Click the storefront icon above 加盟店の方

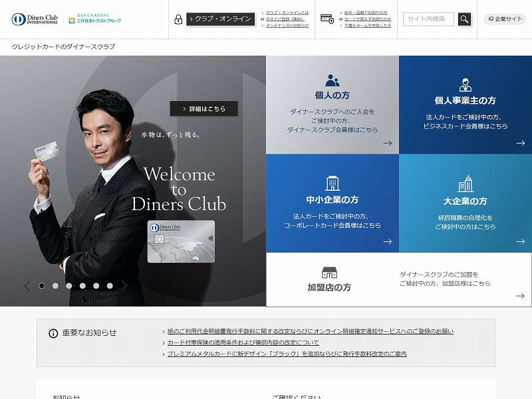point(329,273)
